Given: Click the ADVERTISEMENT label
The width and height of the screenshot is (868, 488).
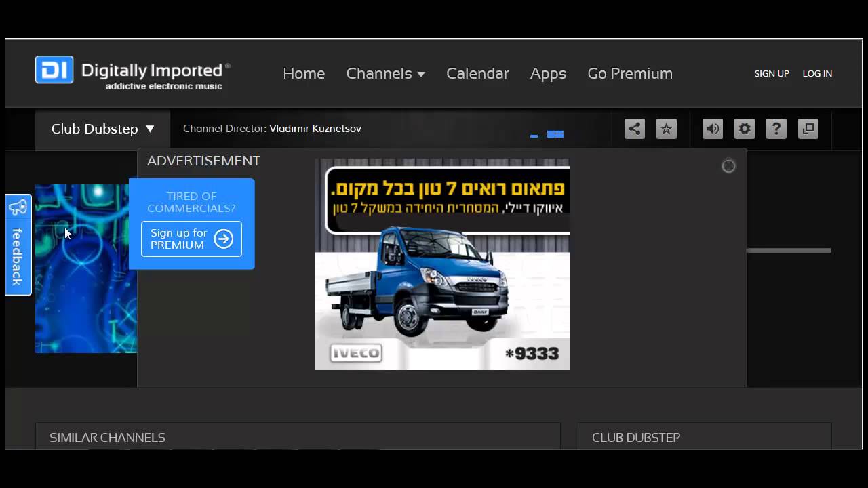Looking at the screenshot, I should point(203,161).
